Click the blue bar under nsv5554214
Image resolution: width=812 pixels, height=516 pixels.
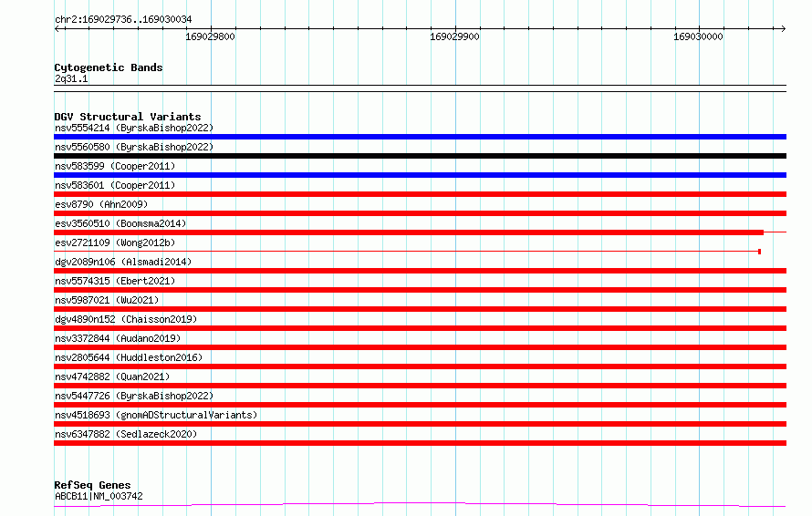(x=420, y=137)
